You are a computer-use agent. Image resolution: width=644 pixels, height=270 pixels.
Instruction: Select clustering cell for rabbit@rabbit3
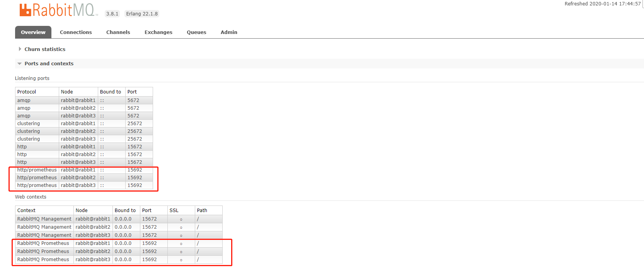click(x=37, y=139)
